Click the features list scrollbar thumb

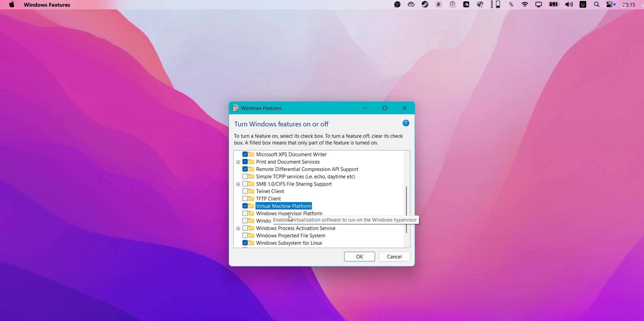click(406, 210)
